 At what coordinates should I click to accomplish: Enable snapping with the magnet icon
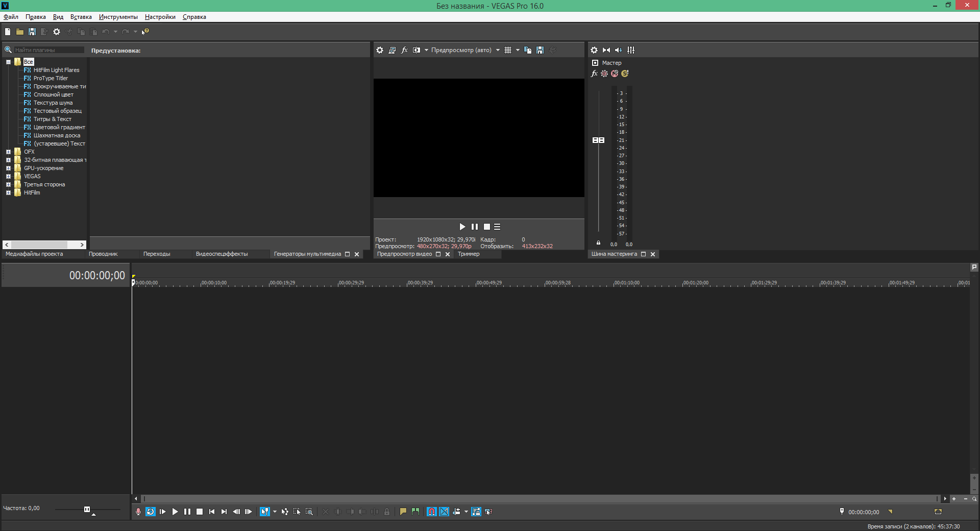pyautogui.click(x=432, y=512)
